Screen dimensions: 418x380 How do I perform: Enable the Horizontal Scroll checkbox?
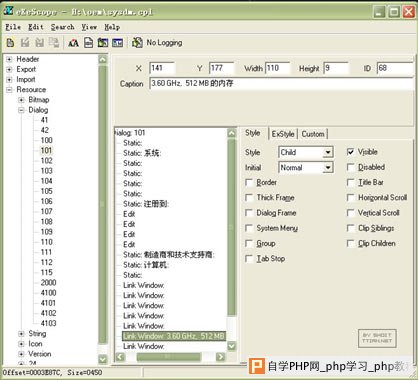(350, 198)
